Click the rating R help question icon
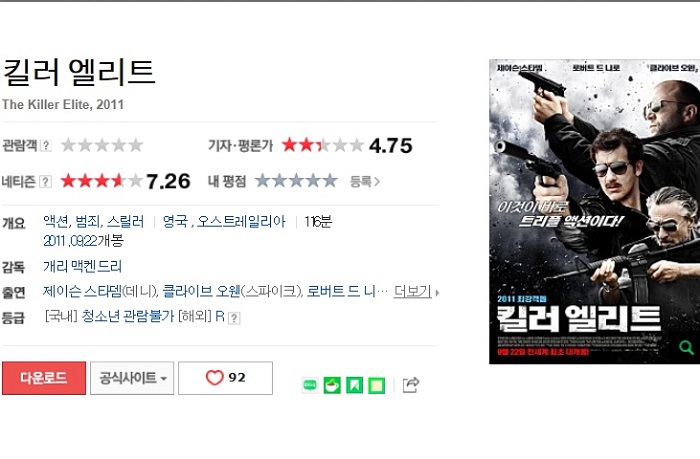 click(234, 318)
